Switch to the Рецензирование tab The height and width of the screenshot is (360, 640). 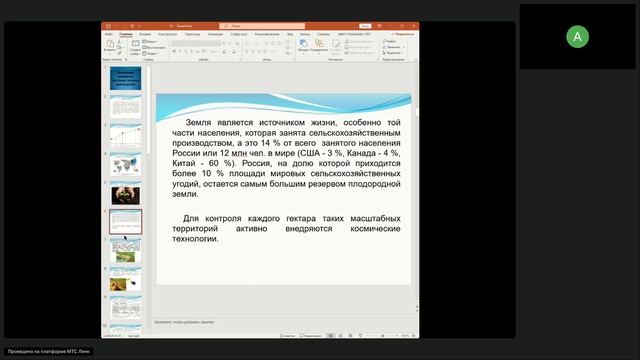pyautogui.click(x=267, y=34)
